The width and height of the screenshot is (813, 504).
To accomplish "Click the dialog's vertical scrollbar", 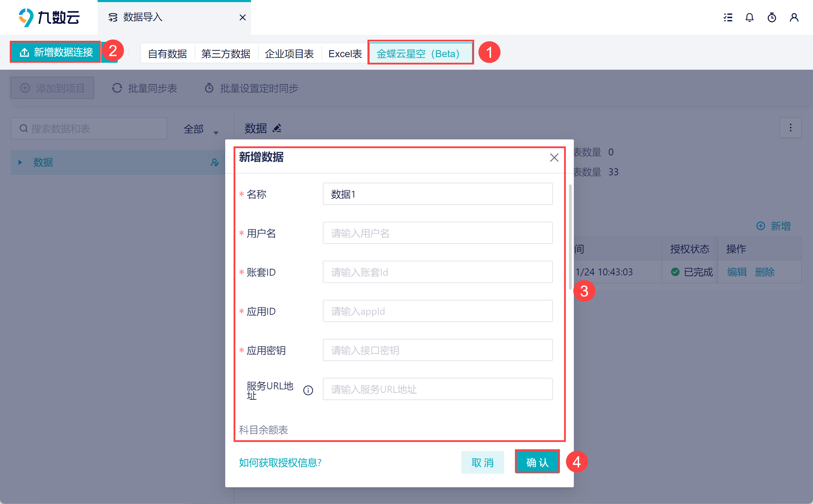I will pos(570,237).
